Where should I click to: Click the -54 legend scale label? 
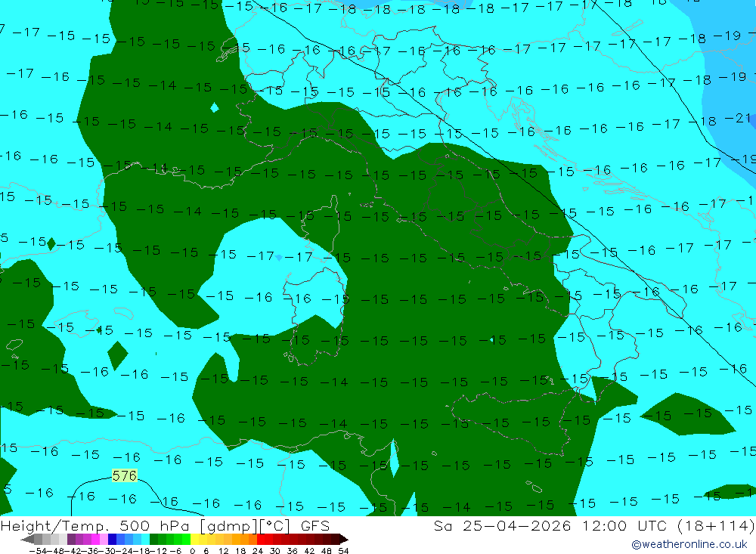[x=38, y=551]
